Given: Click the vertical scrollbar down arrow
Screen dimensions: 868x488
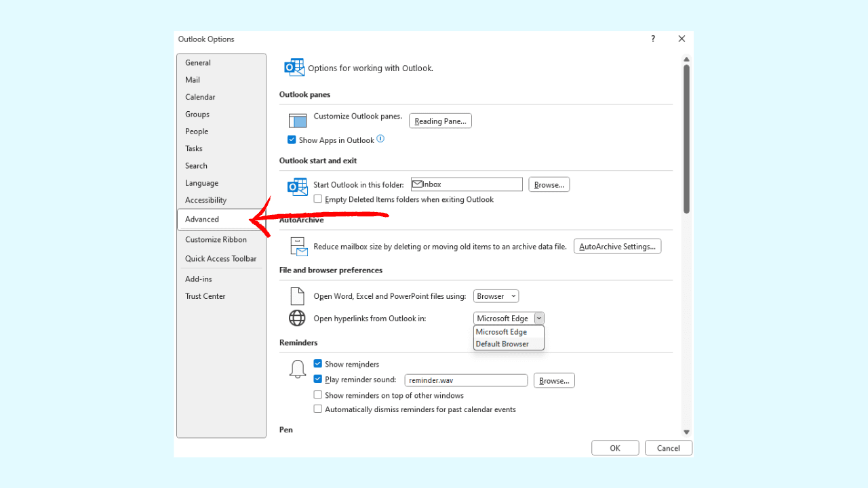Looking at the screenshot, I should pos(686,432).
